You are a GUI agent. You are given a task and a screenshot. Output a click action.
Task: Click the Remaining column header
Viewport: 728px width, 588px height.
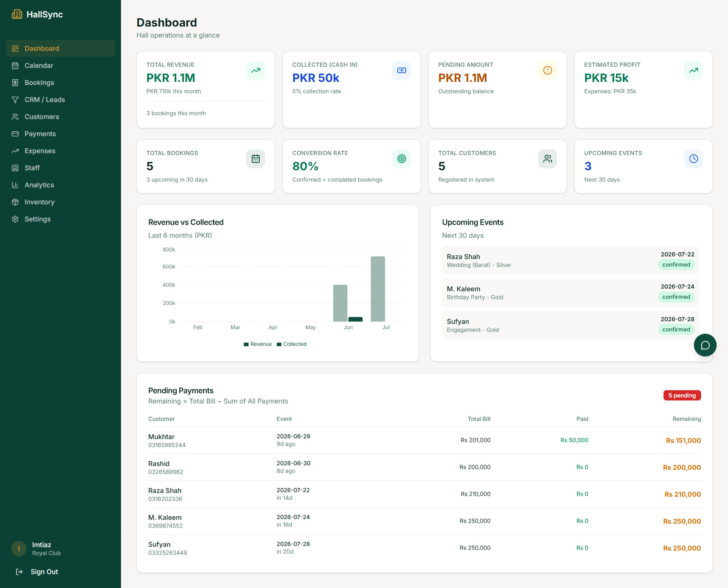[686, 419]
